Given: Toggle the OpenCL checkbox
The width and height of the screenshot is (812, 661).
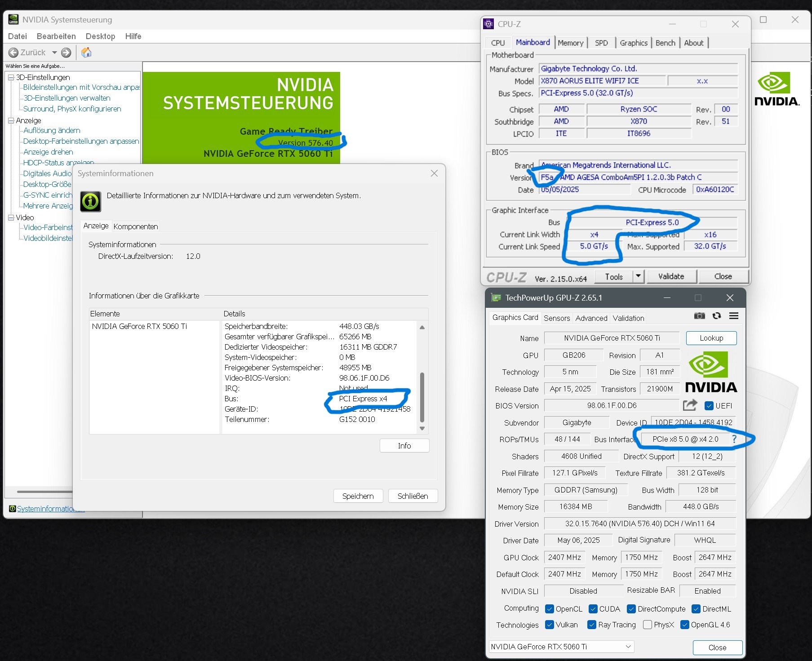Looking at the screenshot, I should 549,609.
